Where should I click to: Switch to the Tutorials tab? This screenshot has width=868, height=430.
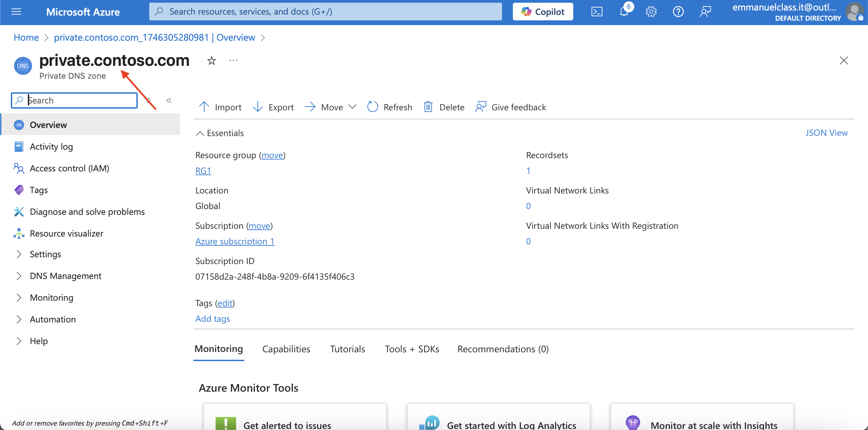pos(348,349)
